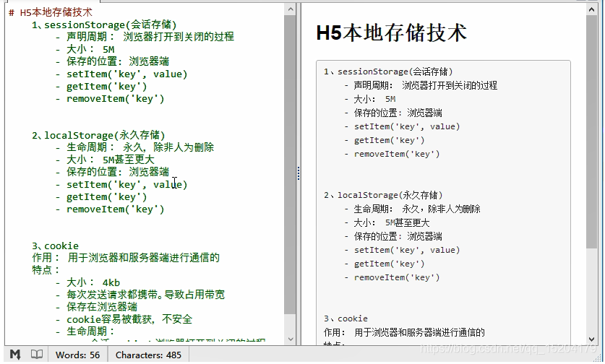Click '大小： 5M甚至更大' in the preview pane

(387, 223)
